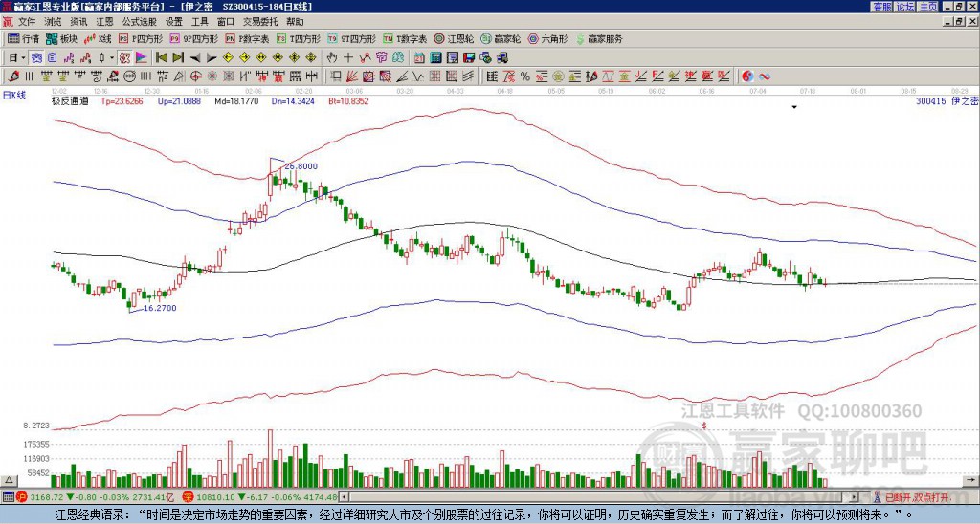Select the crosshair cursor tool
The width and height of the screenshot is (980, 524).
[348, 58]
